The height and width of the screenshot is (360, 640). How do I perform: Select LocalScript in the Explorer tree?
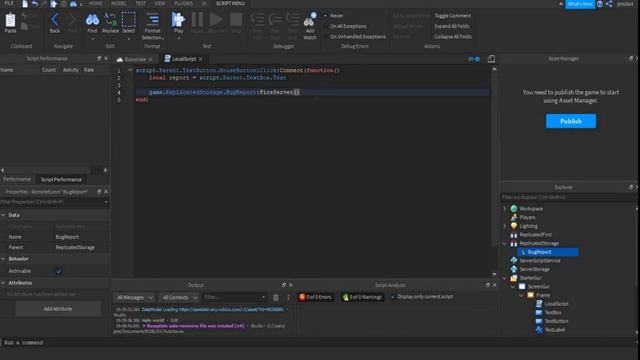(x=556, y=304)
